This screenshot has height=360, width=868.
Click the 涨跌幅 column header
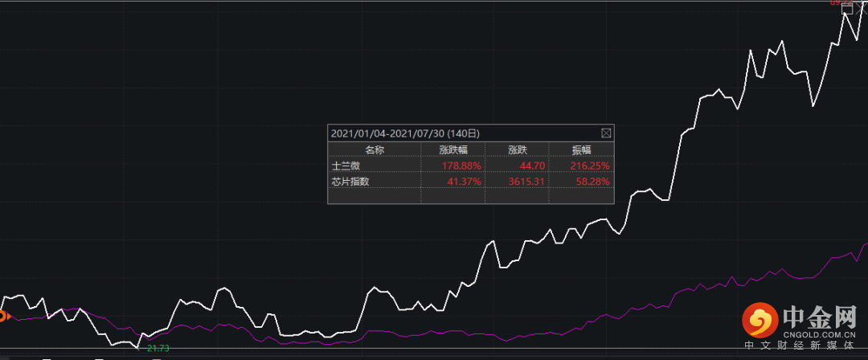click(452, 149)
